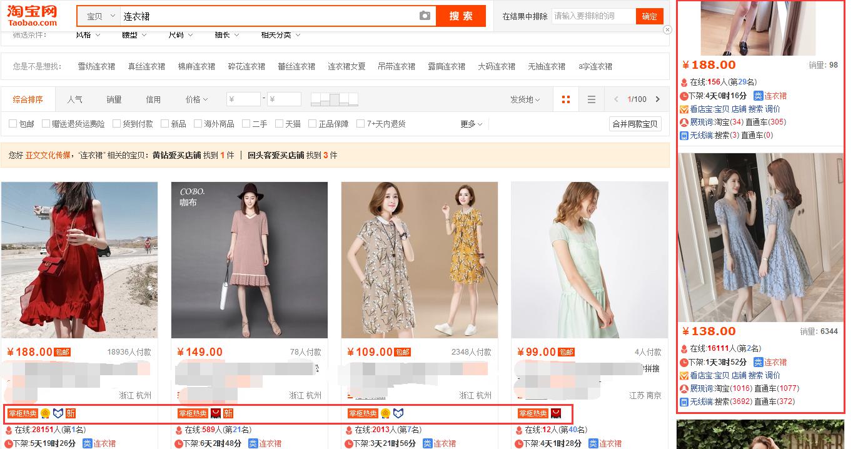This screenshot has height=449, width=868.
Task: Click the price distribution histogram bar
Action: (335, 99)
